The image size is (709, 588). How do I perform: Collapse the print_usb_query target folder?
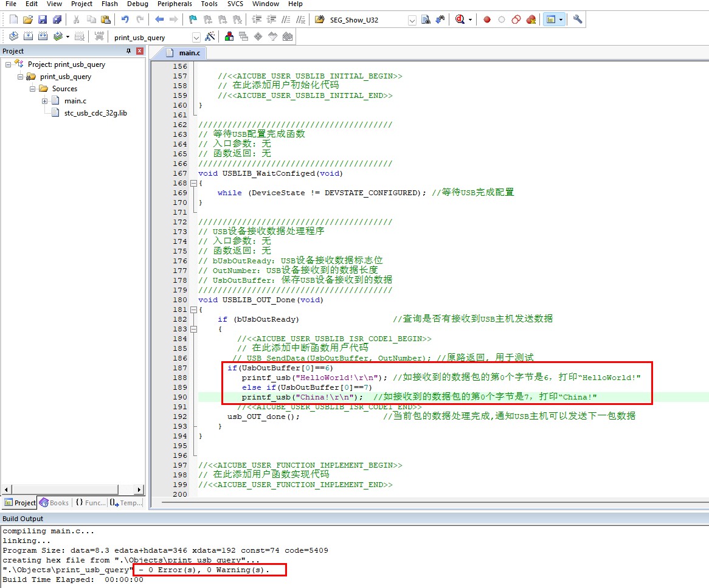pos(20,77)
